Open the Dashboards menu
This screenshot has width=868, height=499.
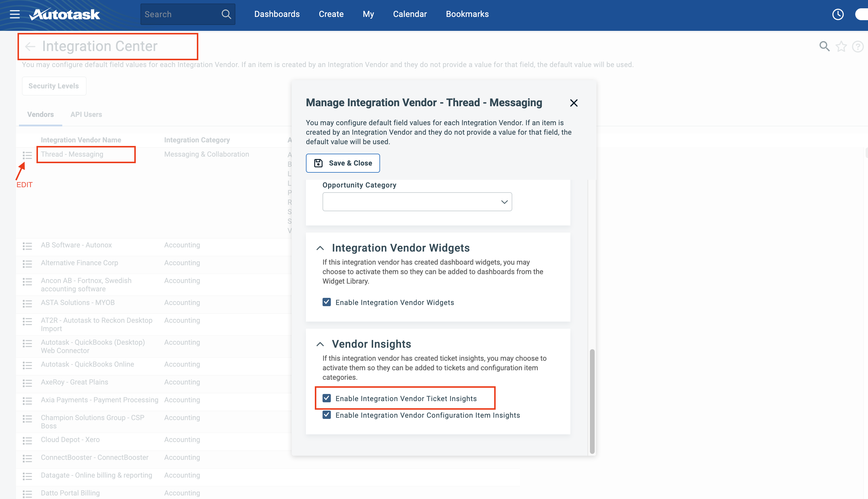tap(277, 14)
